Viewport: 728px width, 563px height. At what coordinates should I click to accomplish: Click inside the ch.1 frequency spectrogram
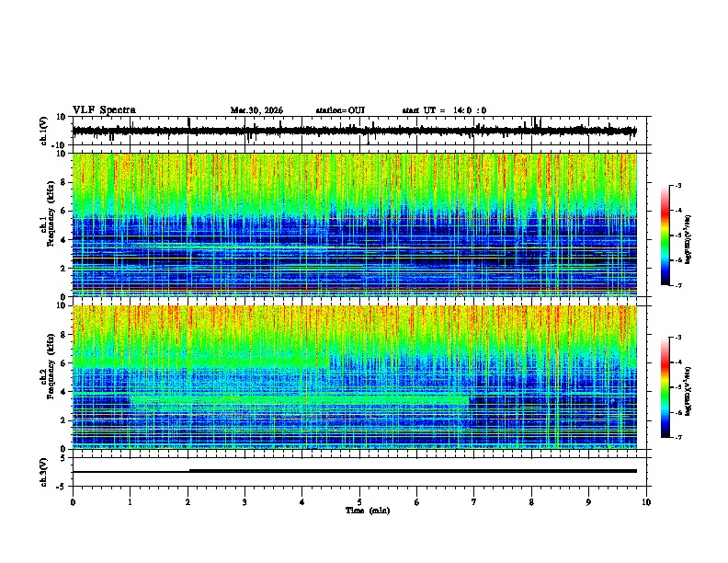point(355,224)
